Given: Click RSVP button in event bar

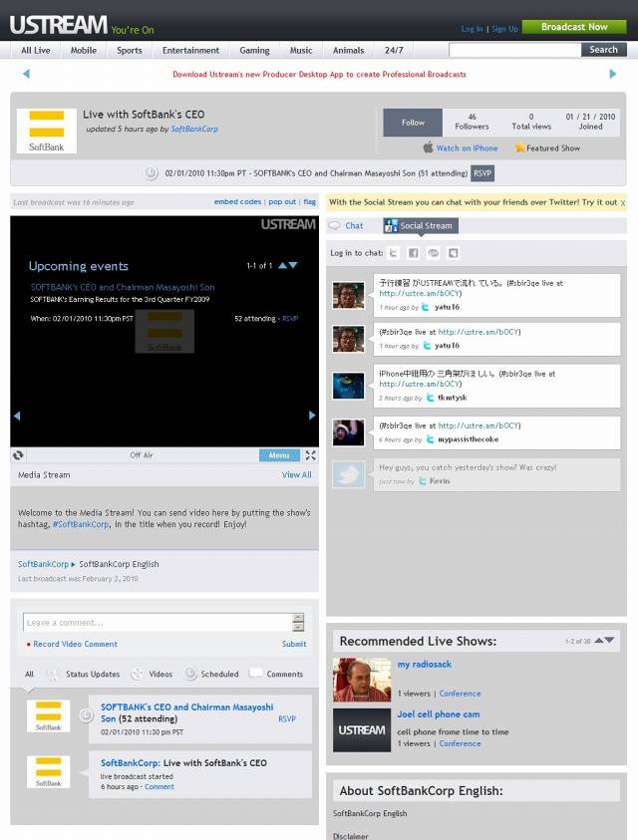Looking at the screenshot, I should (481, 173).
